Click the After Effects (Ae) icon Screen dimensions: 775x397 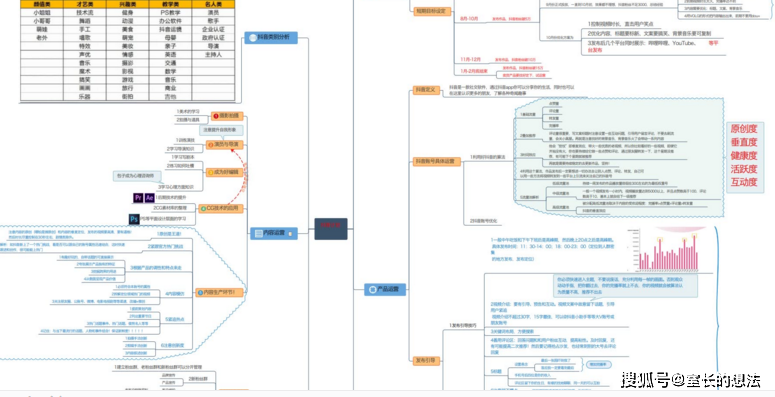point(149,198)
